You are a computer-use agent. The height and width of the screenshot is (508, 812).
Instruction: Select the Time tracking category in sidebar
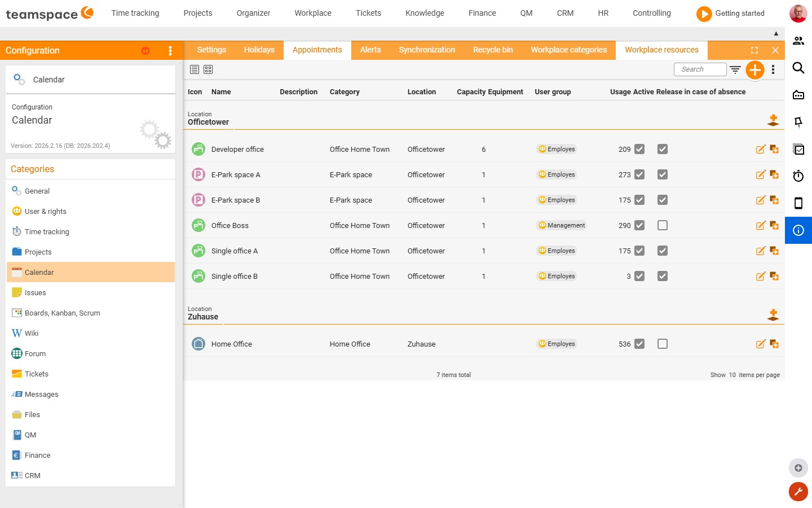coord(91,231)
